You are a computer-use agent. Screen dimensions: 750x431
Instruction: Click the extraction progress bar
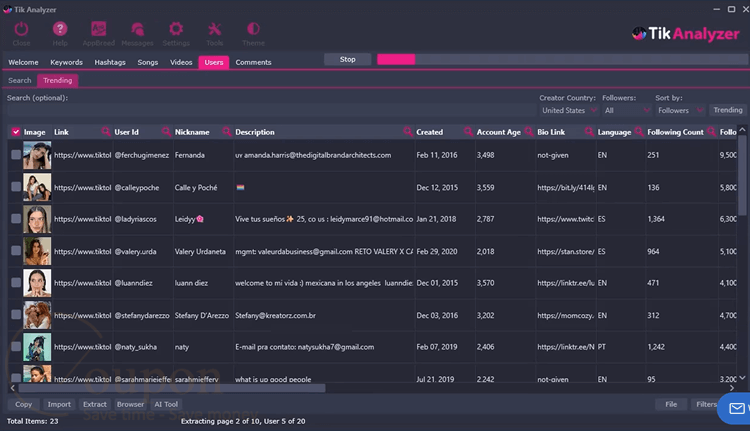tap(562, 59)
